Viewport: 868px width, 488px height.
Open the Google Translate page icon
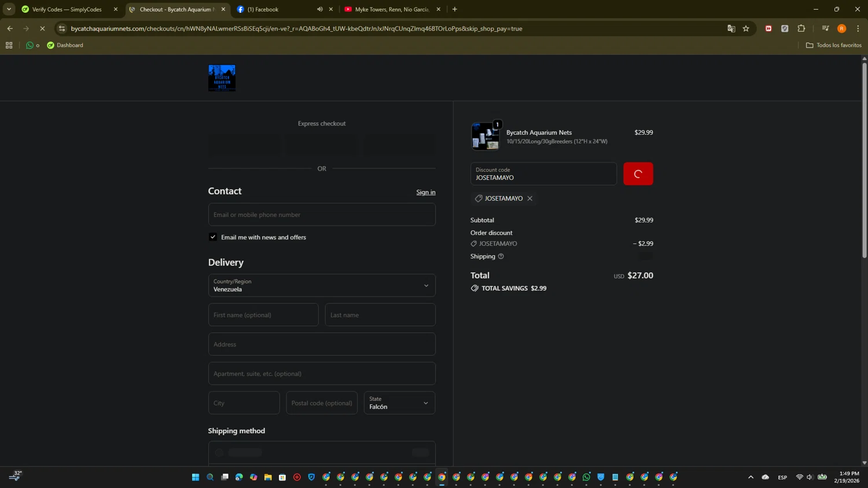(x=731, y=28)
